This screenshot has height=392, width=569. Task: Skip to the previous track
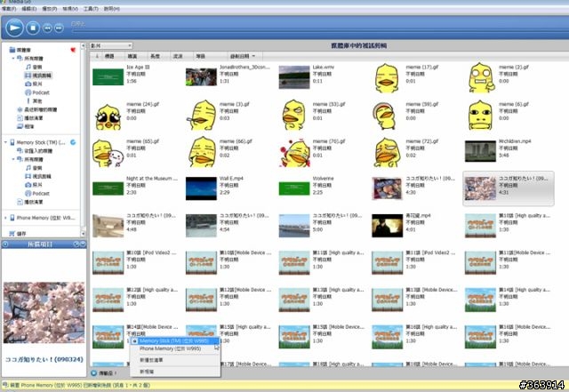tap(47, 28)
